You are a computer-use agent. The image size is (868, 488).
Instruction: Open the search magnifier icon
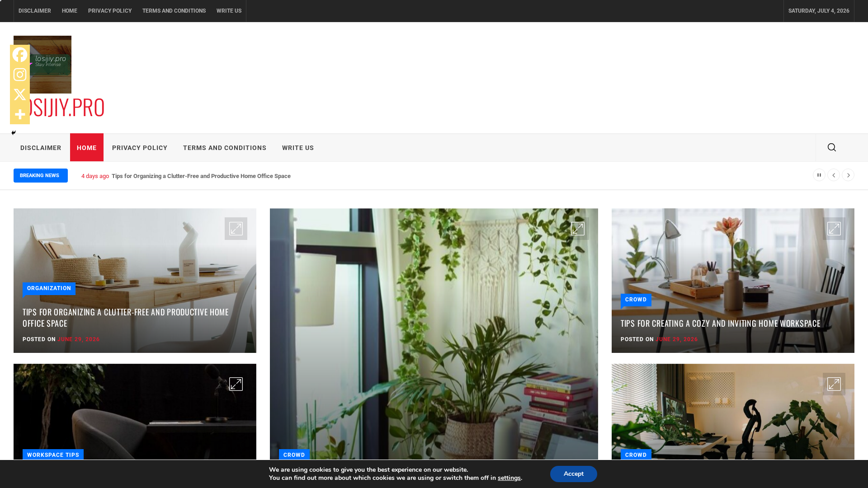coord(832,147)
